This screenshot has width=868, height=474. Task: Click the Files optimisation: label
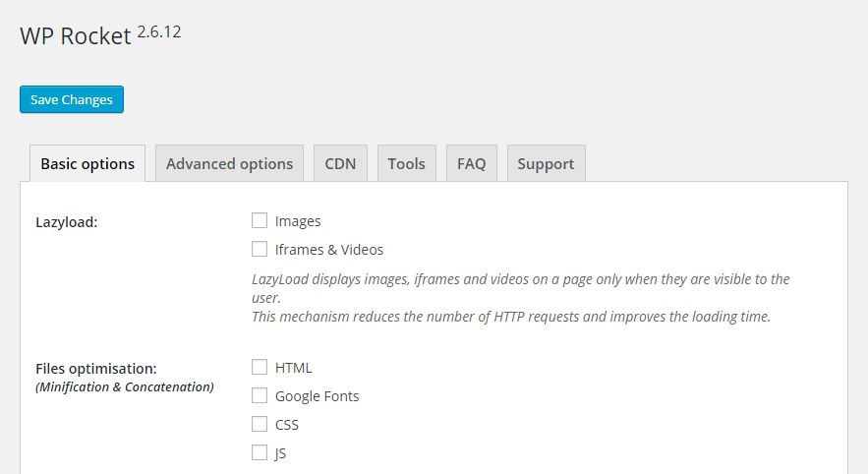coord(96,369)
